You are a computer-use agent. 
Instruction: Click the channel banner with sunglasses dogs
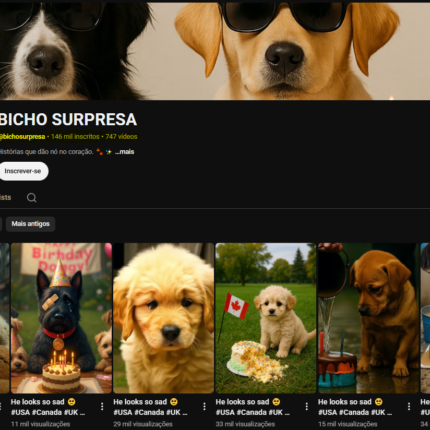coord(215,51)
